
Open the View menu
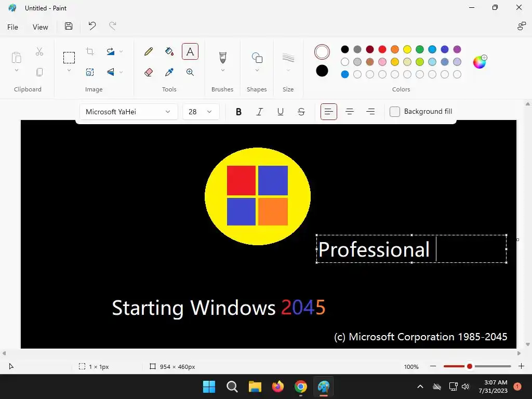pyautogui.click(x=40, y=27)
